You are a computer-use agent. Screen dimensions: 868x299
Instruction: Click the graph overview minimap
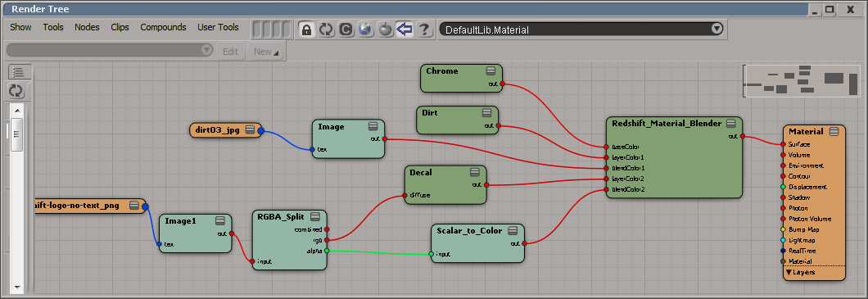click(802, 81)
